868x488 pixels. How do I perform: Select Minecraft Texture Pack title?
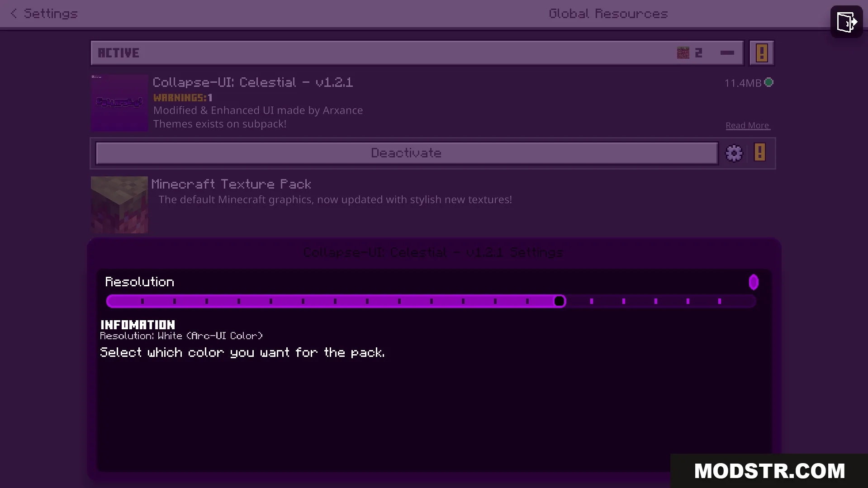pos(231,184)
